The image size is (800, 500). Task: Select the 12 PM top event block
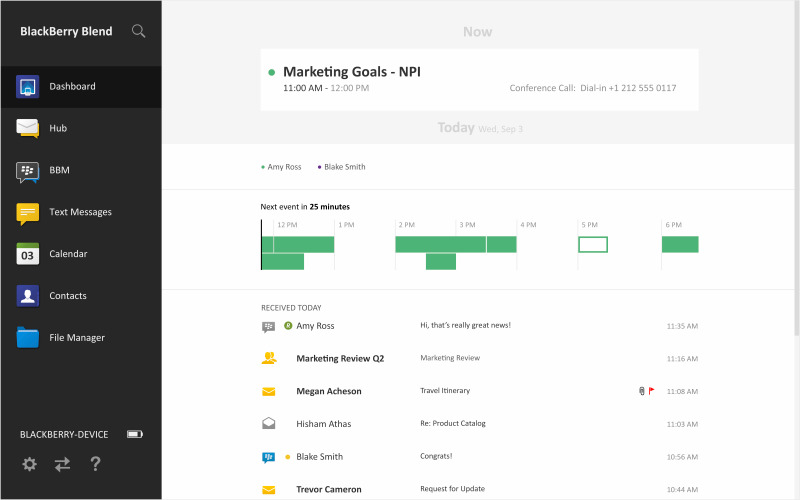[x=304, y=244]
